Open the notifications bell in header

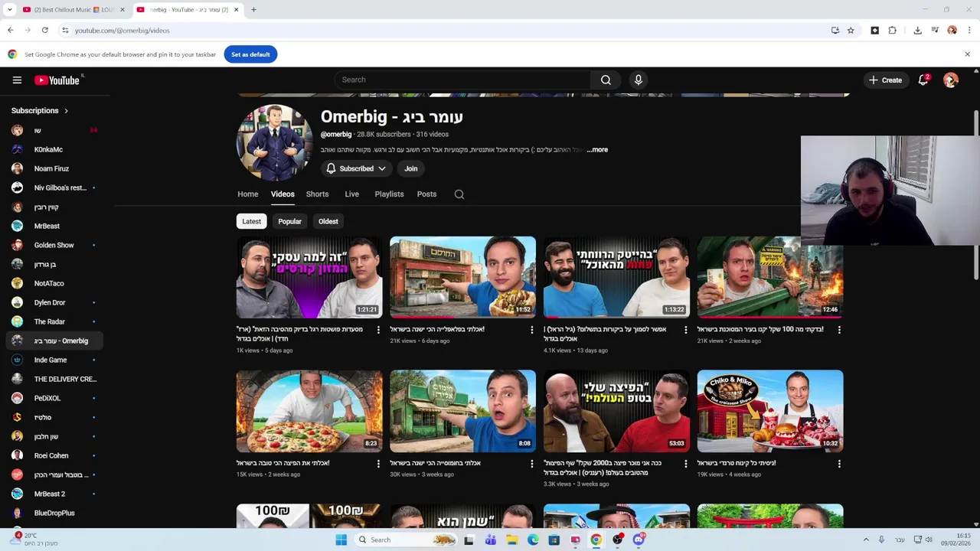(923, 80)
